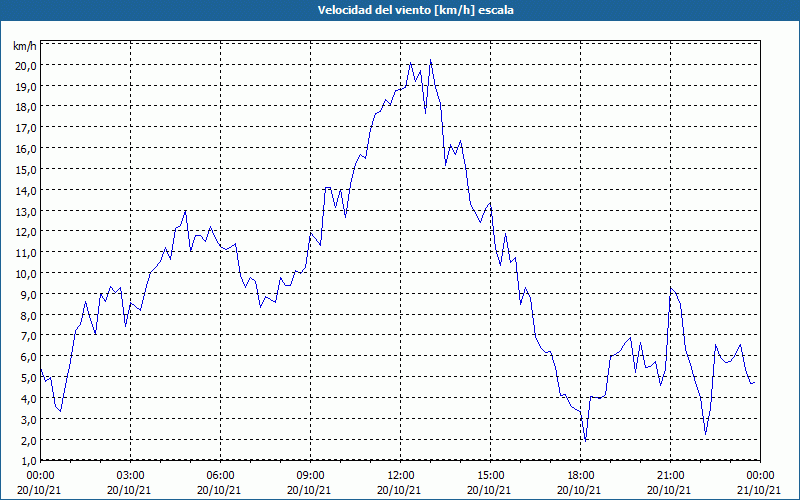Click the '00:00' time label above 20/10/21
Viewport: 800px width, 500px height.
coord(40,476)
